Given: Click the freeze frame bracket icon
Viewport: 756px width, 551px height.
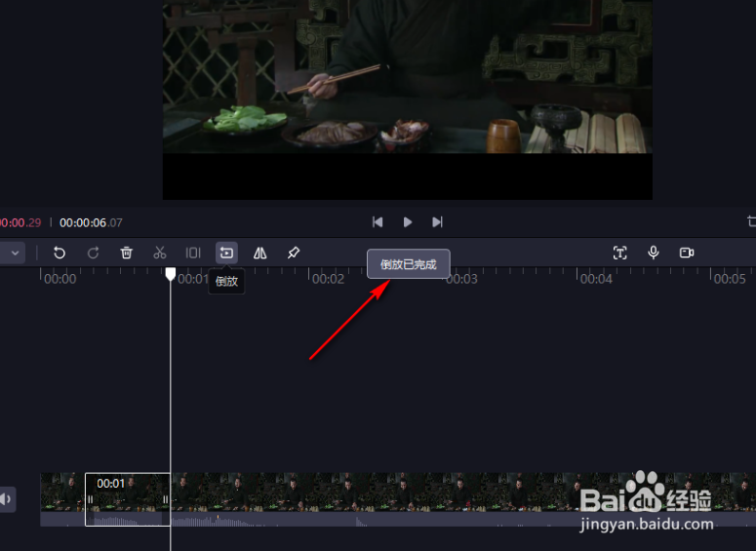Looking at the screenshot, I should click(x=193, y=253).
